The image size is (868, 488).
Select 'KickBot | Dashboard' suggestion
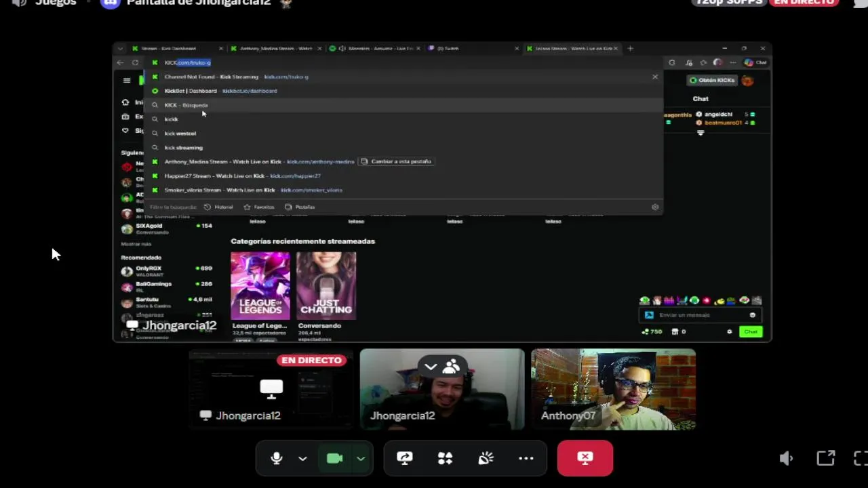[x=403, y=91]
